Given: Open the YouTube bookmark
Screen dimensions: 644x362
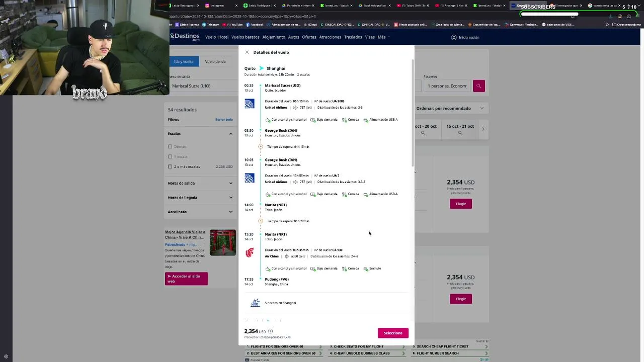Looking at the screenshot, I should [x=233, y=25].
